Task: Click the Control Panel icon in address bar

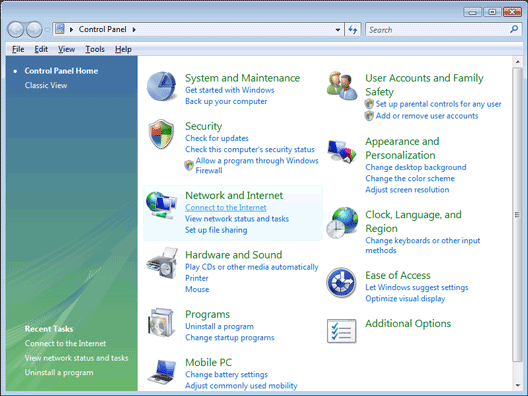Action: coord(60,29)
